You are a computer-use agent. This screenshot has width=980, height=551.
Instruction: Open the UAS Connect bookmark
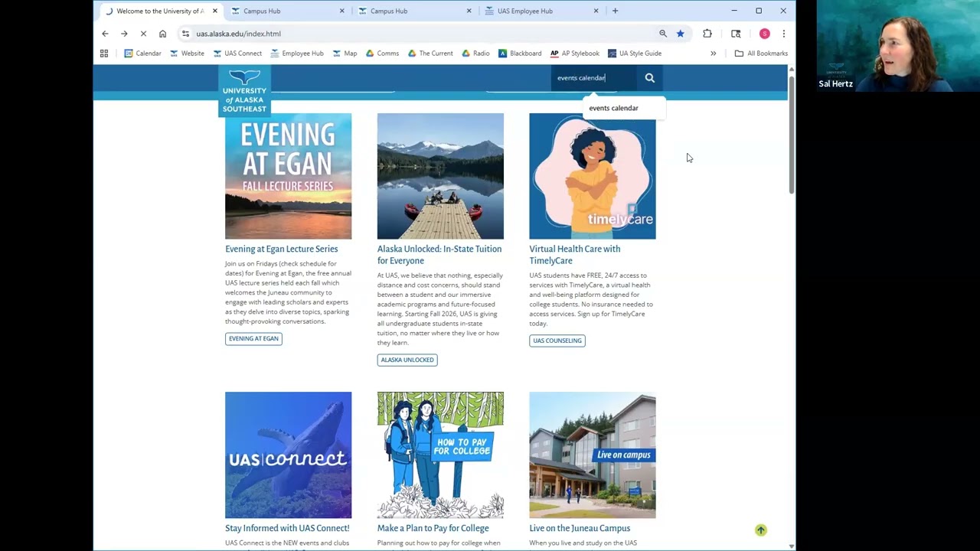click(237, 54)
